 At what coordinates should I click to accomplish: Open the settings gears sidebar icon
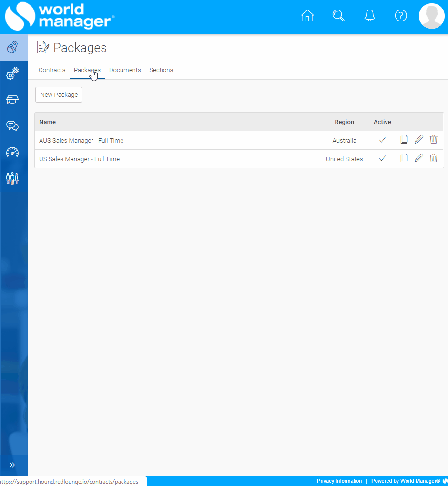12,73
